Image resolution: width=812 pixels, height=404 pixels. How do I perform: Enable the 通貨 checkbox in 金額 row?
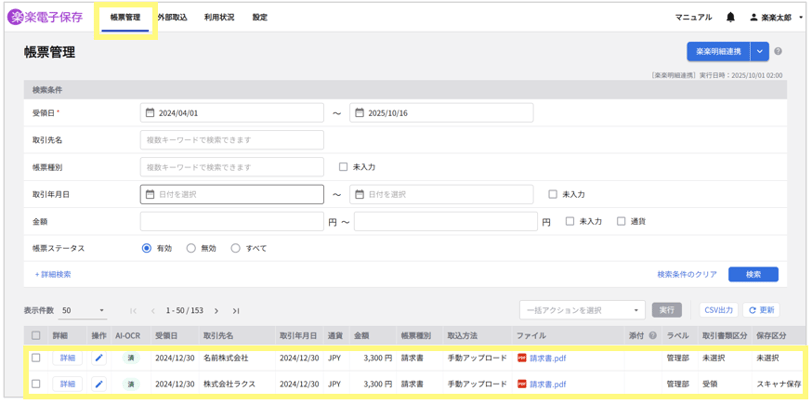[x=621, y=221]
